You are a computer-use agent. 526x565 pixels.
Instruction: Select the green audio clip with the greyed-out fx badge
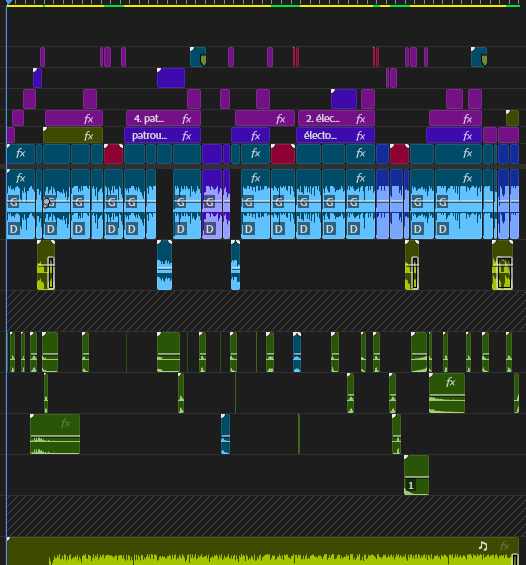pos(55,434)
